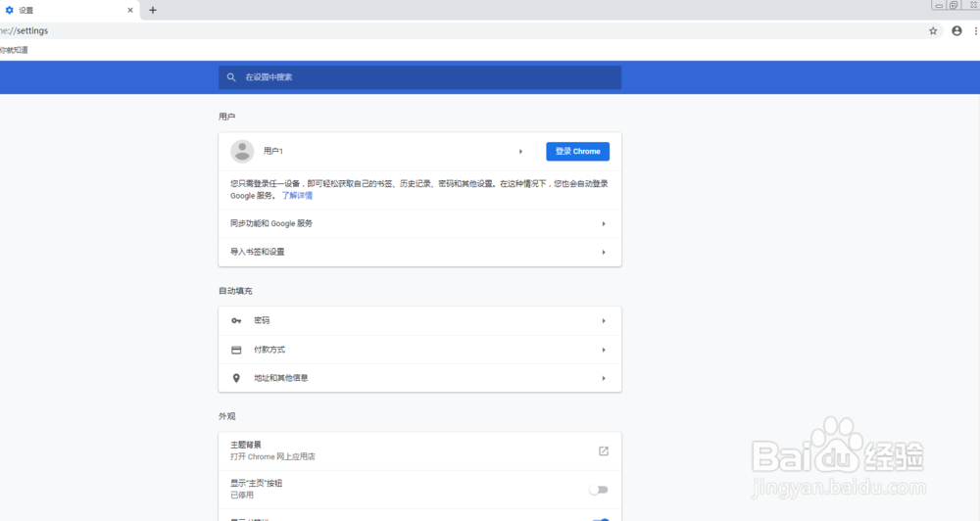Click the 已停用 status text
The height and width of the screenshot is (521, 980).
[x=242, y=495]
